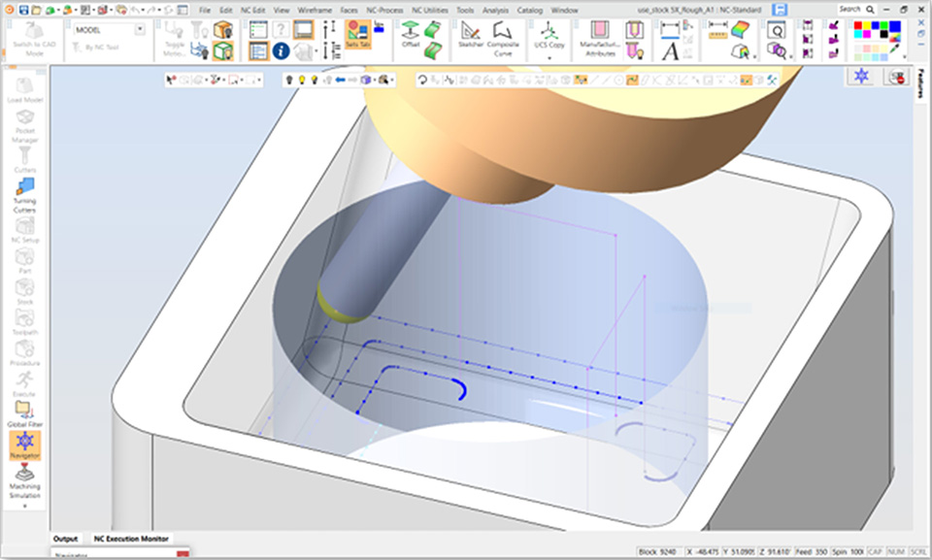Open the NC Utilities menu
Image resolution: width=932 pixels, height=560 pixels.
coord(430,10)
